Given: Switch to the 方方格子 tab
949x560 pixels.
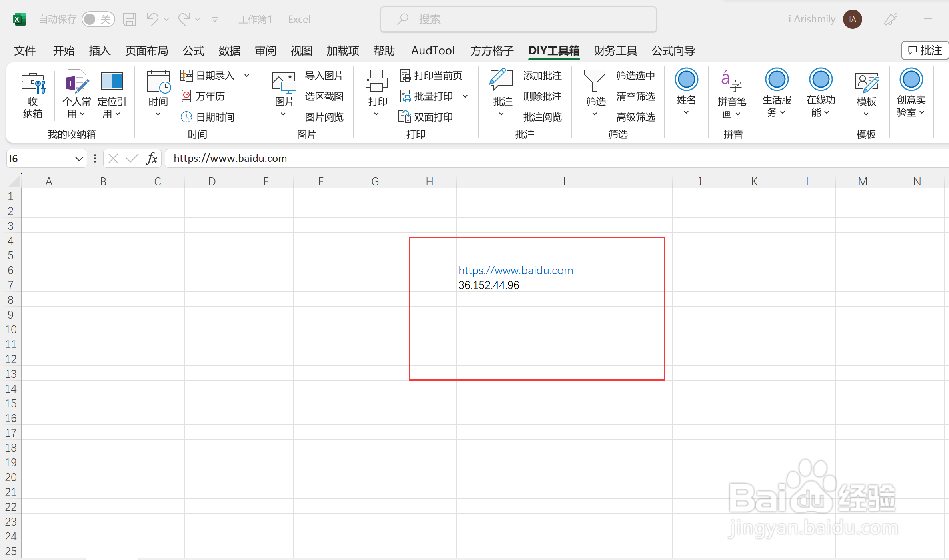Looking at the screenshot, I should tap(492, 51).
